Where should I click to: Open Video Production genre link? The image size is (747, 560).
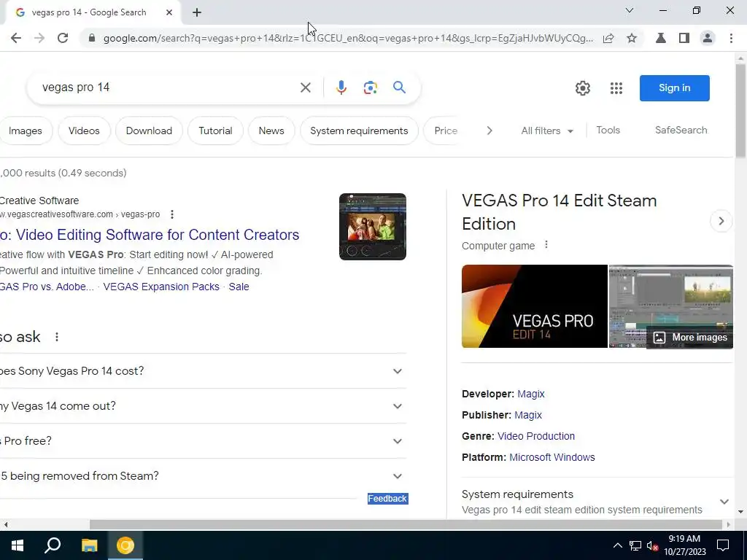[536, 436]
